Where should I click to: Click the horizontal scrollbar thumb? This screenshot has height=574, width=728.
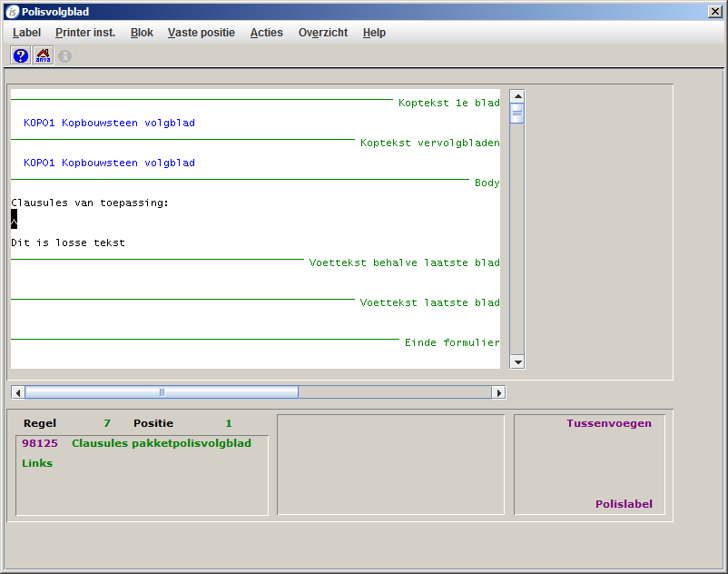pos(162,392)
